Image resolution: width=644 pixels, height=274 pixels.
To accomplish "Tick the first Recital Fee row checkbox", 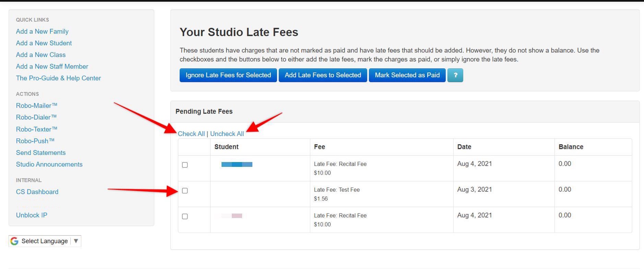I will (x=185, y=165).
